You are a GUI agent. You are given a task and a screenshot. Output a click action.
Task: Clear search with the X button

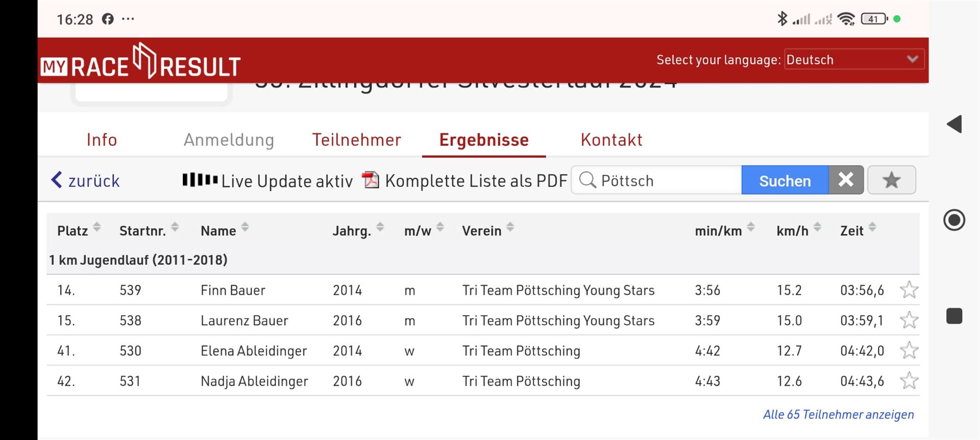[846, 180]
